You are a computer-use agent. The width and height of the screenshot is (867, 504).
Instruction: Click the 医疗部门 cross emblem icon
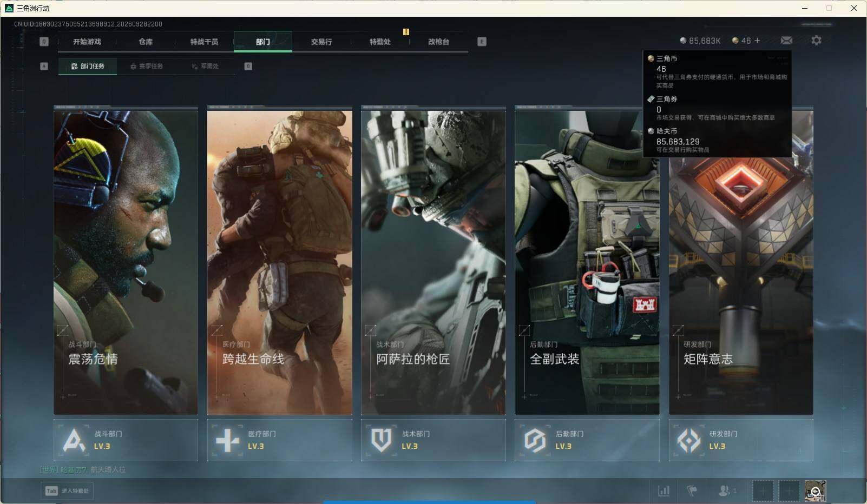[x=227, y=440]
